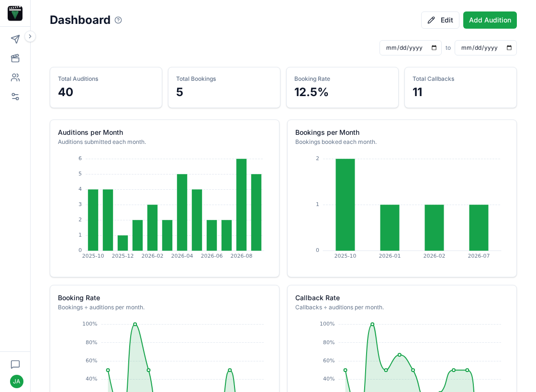Click the end date input field
The height and width of the screenshot is (392, 536).
485,48
